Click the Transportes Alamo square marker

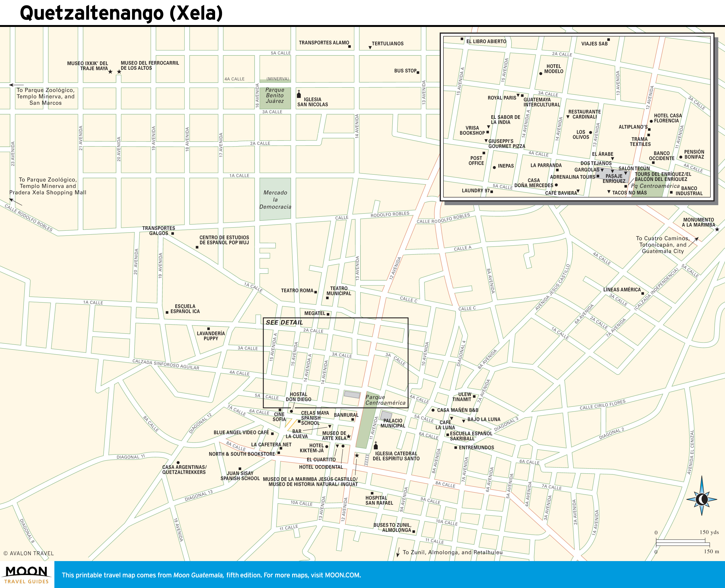(x=349, y=46)
